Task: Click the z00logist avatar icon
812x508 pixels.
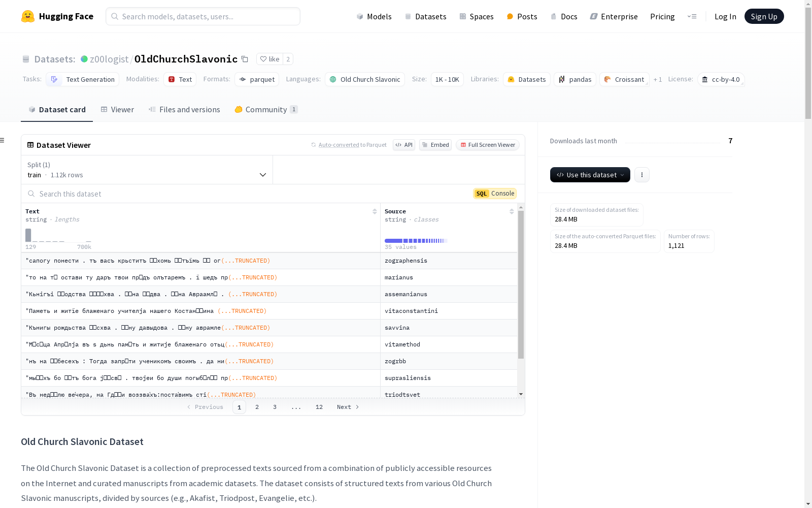Action: [x=84, y=59]
